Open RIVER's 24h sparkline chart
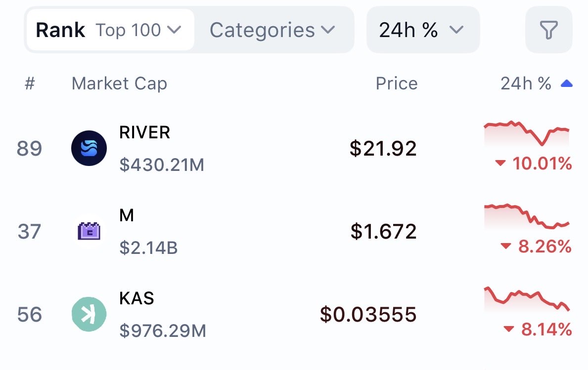 pyautogui.click(x=527, y=133)
